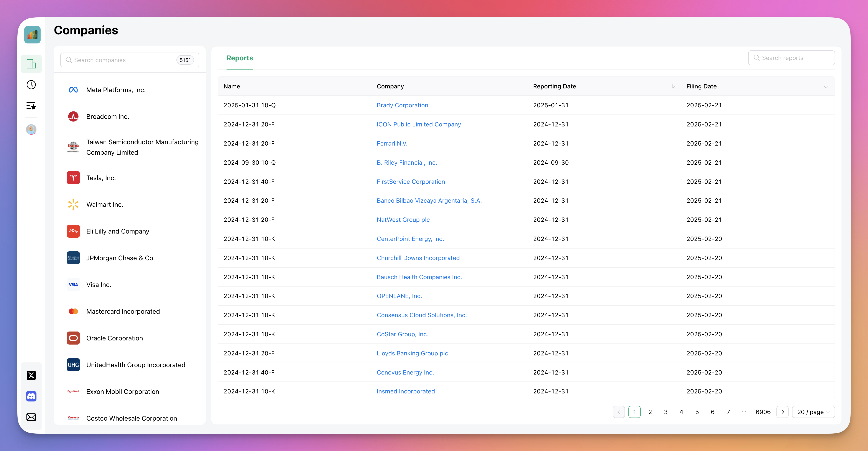
Task: Go to next page with right chevron
Action: (x=782, y=412)
